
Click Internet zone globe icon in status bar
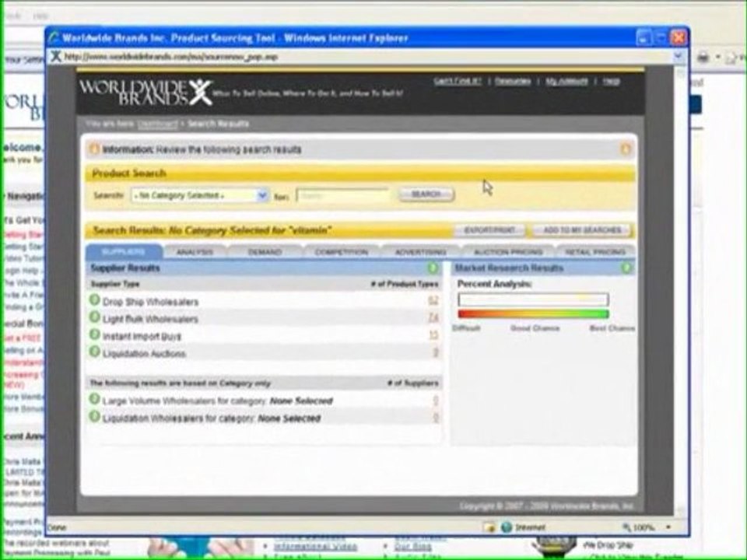pyautogui.click(x=507, y=527)
